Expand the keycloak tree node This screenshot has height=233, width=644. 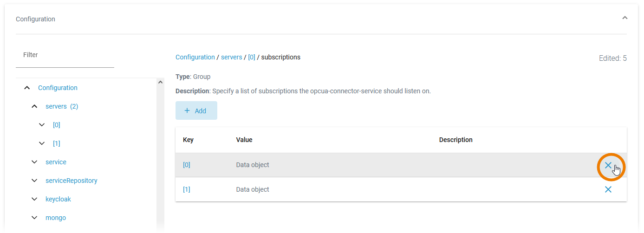click(34, 199)
